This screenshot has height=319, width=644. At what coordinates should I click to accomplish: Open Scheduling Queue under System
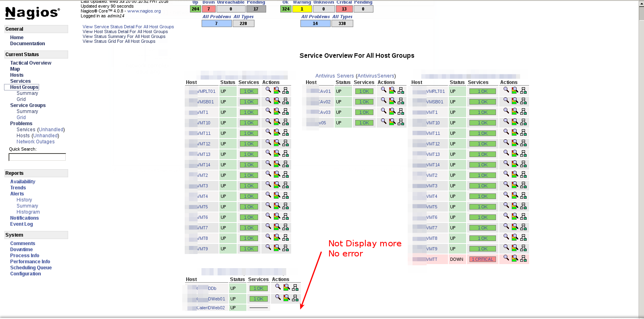coord(31,268)
